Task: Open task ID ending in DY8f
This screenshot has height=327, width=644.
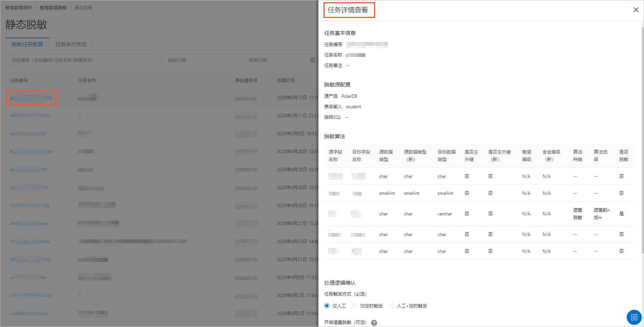Action: 29,170
